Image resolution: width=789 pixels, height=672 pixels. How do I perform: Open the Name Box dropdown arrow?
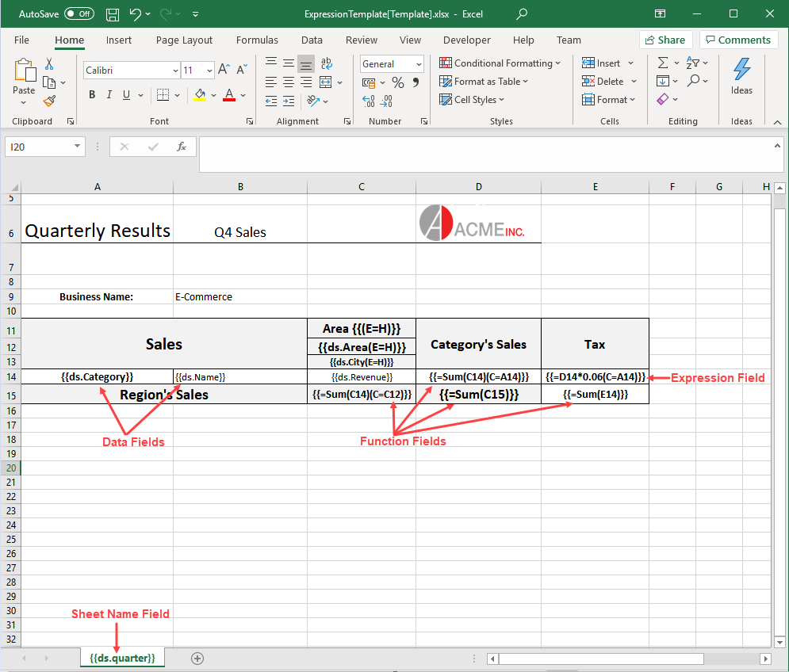77,147
